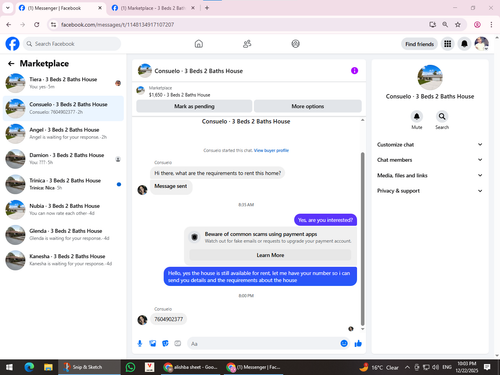
Task: Expand Media, files and links section
Action: [x=430, y=175]
